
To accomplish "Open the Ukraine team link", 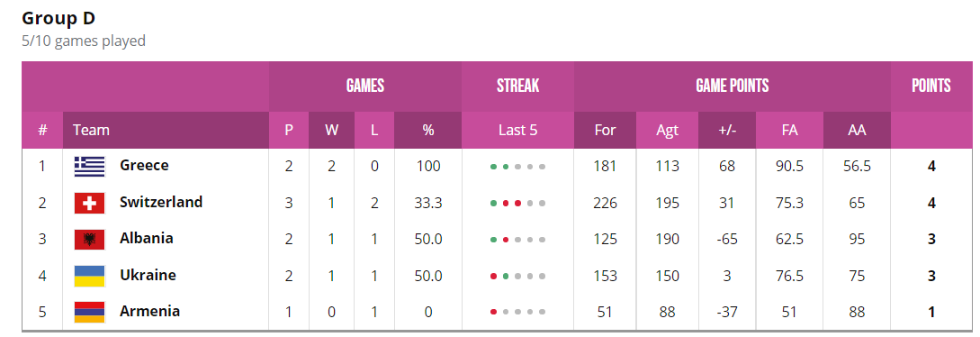I will 148,275.
